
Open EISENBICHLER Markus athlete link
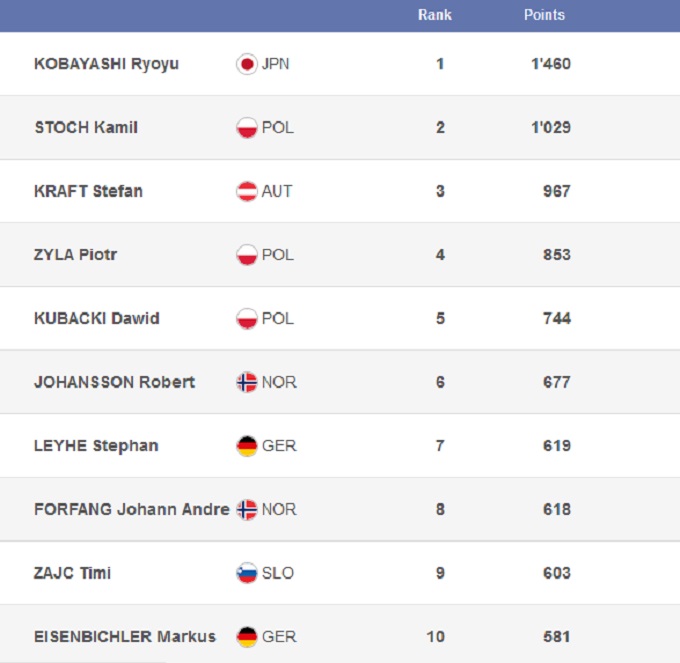pyautogui.click(x=125, y=636)
